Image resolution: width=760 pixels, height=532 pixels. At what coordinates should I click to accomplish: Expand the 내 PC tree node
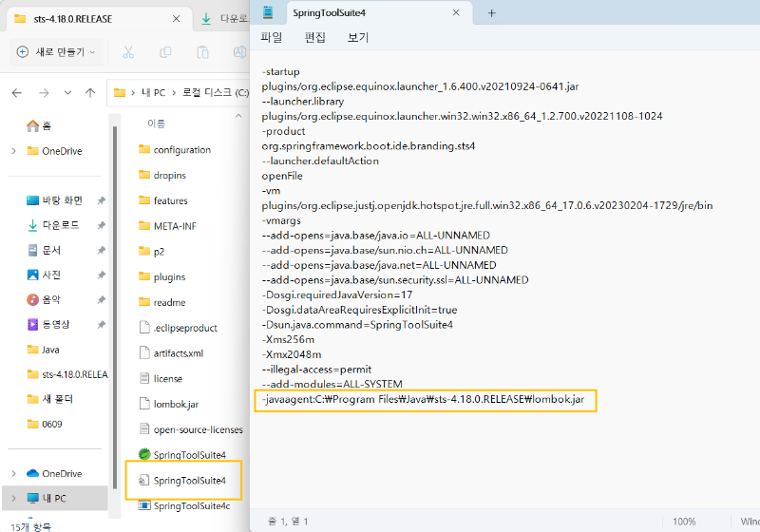click(13, 498)
